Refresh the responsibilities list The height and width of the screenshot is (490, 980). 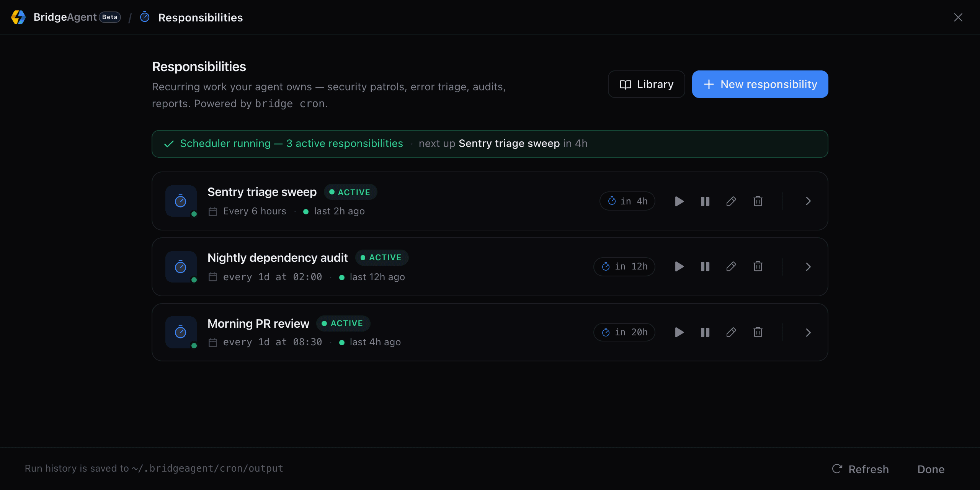(861, 469)
